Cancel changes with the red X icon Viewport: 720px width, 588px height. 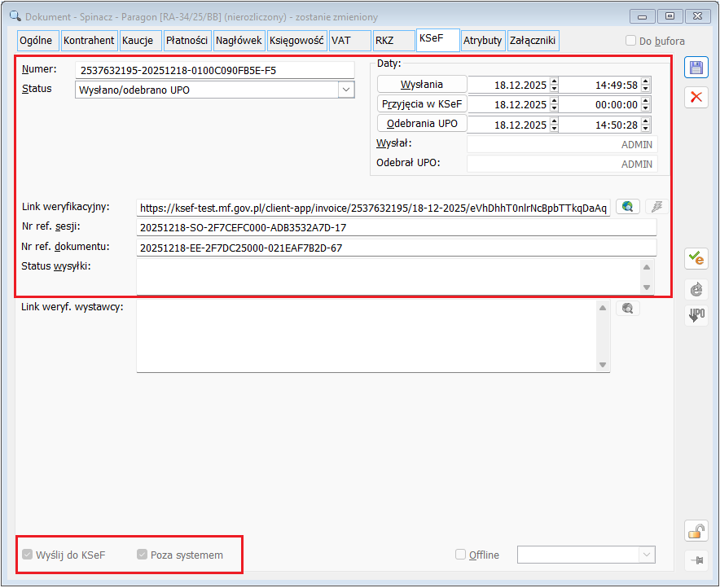696,97
